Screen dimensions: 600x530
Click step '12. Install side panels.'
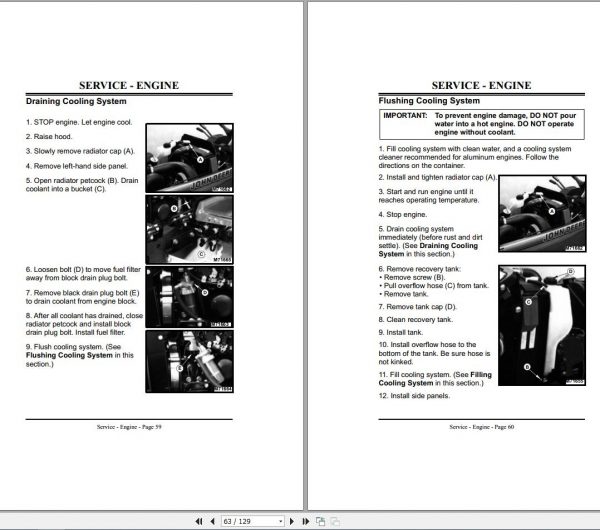pos(414,396)
